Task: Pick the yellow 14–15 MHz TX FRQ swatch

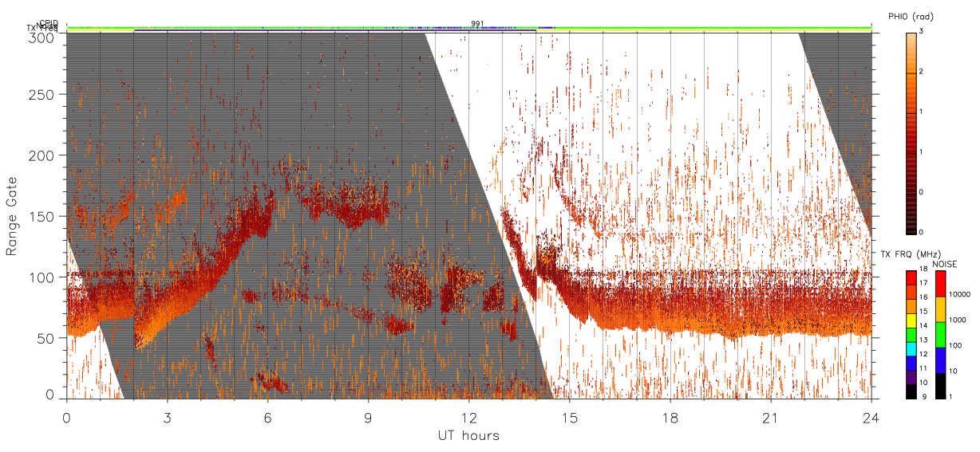Action: pos(911,320)
